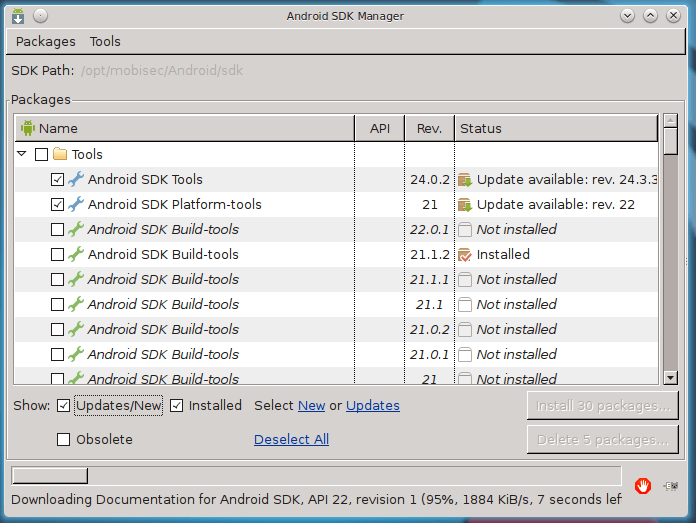
Task: Open the Packages menu
Action: (46, 41)
